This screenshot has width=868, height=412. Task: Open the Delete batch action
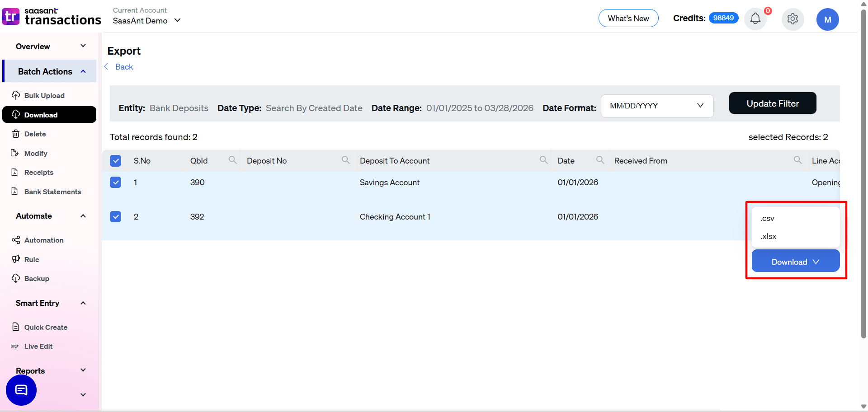35,134
